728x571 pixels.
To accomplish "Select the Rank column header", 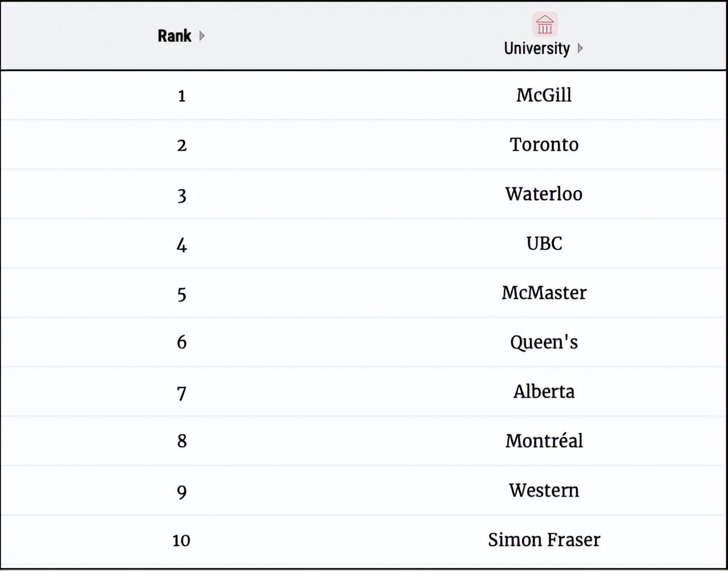I will [175, 36].
